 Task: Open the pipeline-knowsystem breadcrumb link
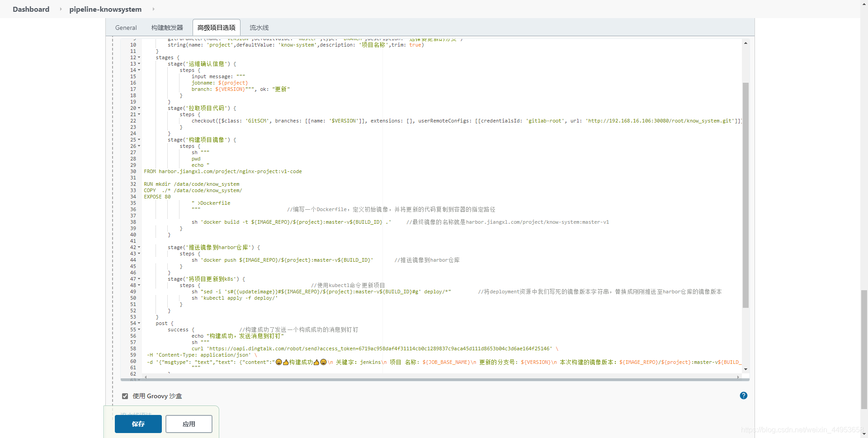click(105, 9)
